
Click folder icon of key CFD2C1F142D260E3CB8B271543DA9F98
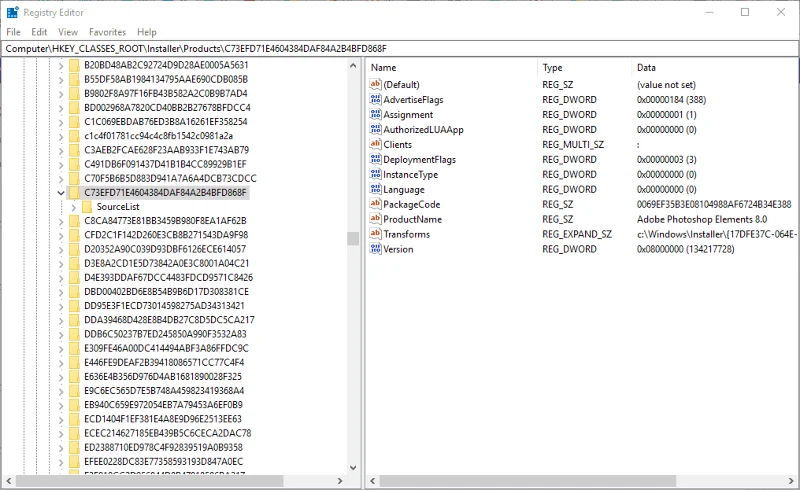coord(74,235)
